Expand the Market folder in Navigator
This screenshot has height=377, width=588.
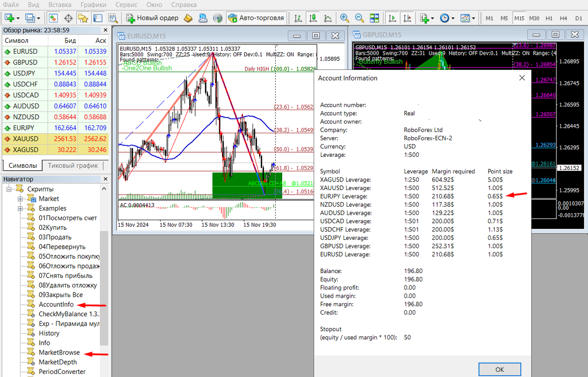pos(21,199)
